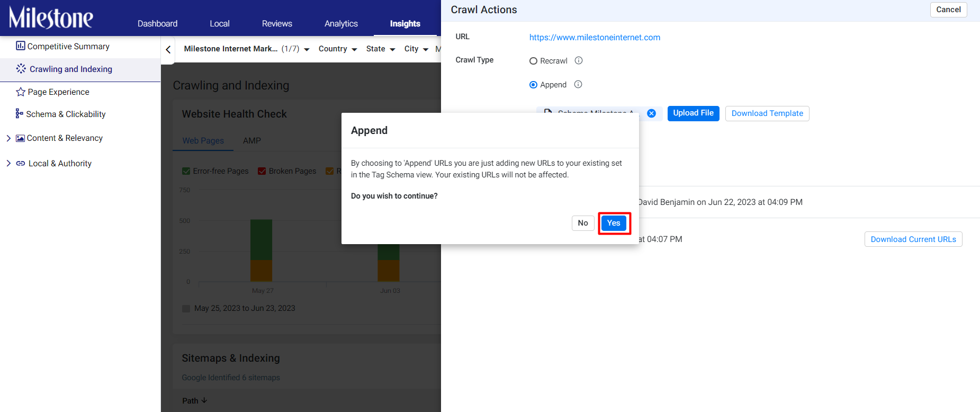Switch to AMP tab
The image size is (980, 412).
point(252,141)
